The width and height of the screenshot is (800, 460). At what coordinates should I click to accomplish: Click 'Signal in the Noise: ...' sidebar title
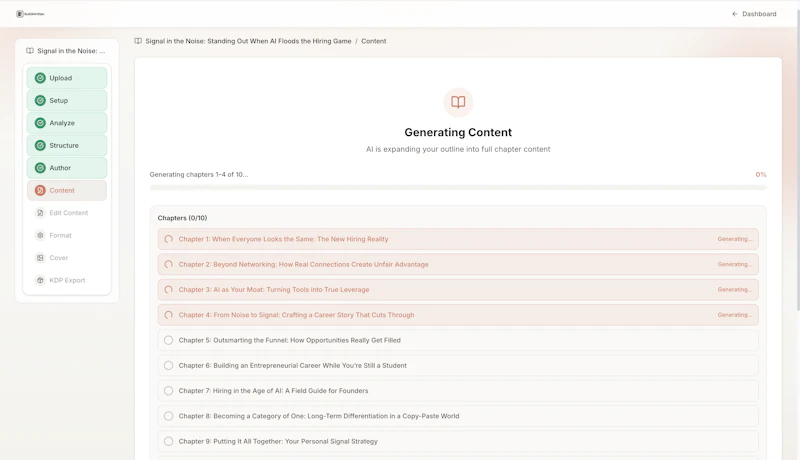(x=71, y=50)
